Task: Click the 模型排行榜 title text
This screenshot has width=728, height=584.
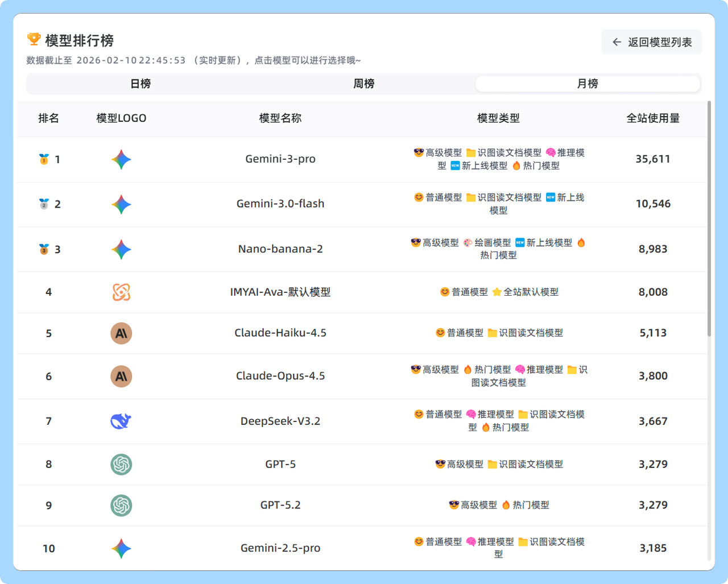Action: pos(80,40)
